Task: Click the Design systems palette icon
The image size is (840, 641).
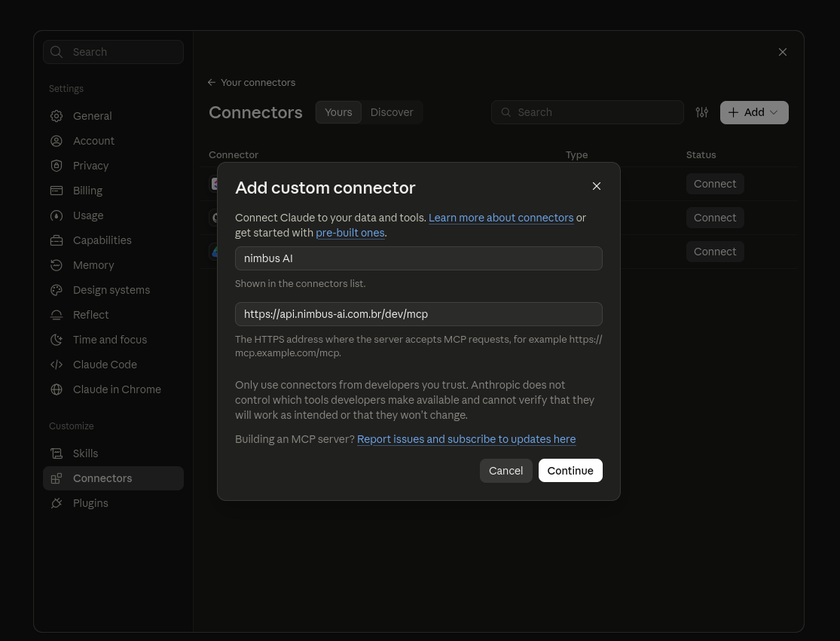Action: [57, 290]
